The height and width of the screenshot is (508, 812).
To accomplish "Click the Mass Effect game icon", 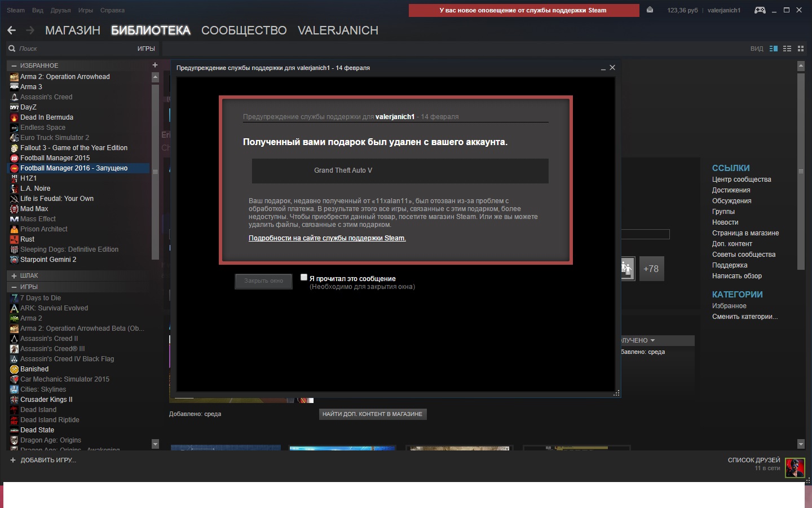I will 15,219.
